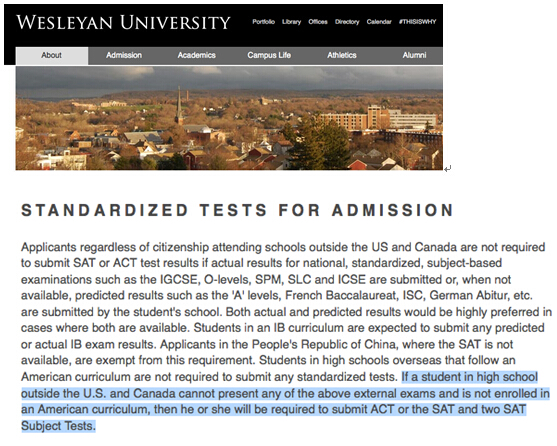557x446 pixels.
Task: Click the Wesleyan University logo
Action: (x=123, y=22)
